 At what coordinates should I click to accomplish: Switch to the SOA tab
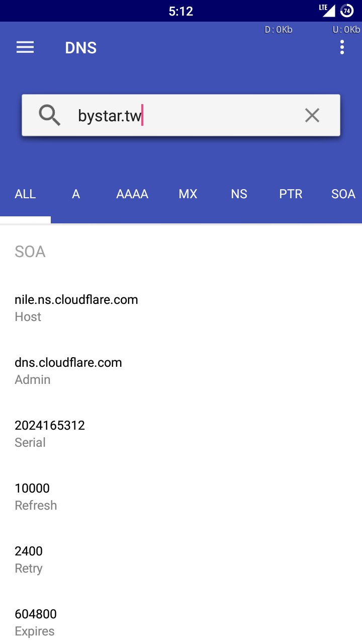pyautogui.click(x=343, y=194)
